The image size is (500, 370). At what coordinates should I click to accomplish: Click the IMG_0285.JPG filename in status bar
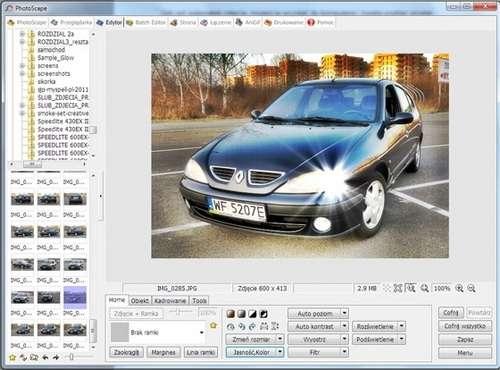click(x=177, y=288)
